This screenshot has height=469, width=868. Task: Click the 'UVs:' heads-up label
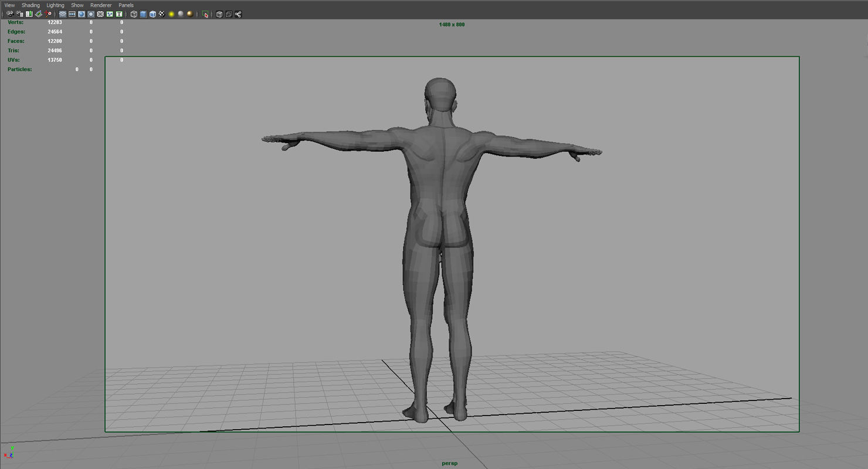tap(13, 60)
